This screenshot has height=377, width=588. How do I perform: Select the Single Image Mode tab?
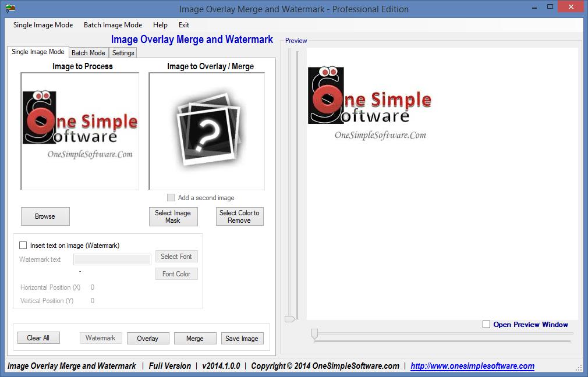38,52
